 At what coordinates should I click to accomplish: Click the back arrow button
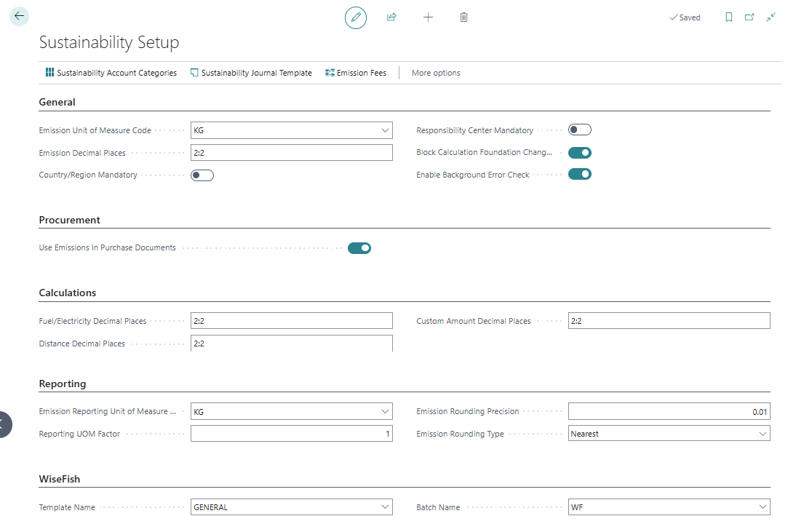pyautogui.click(x=19, y=16)
